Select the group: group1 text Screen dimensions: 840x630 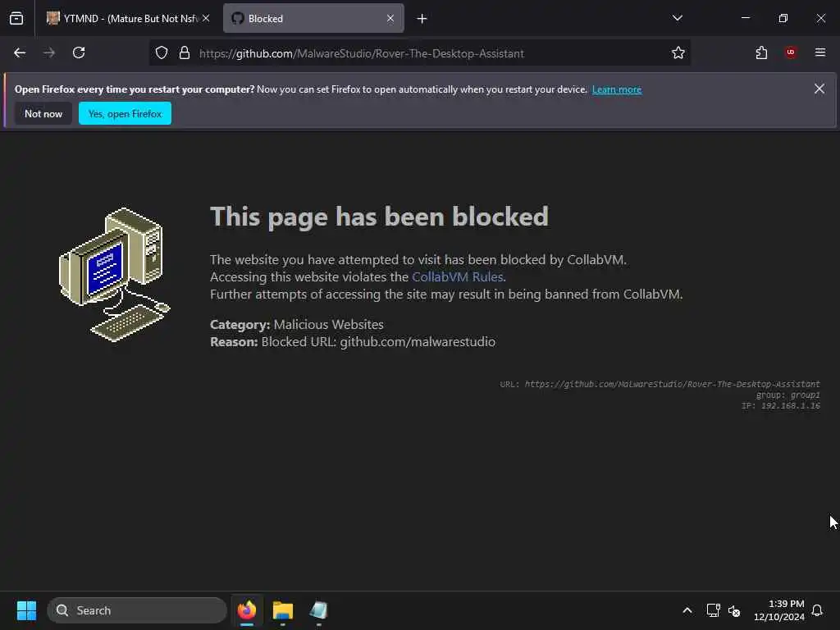(788, 395)
